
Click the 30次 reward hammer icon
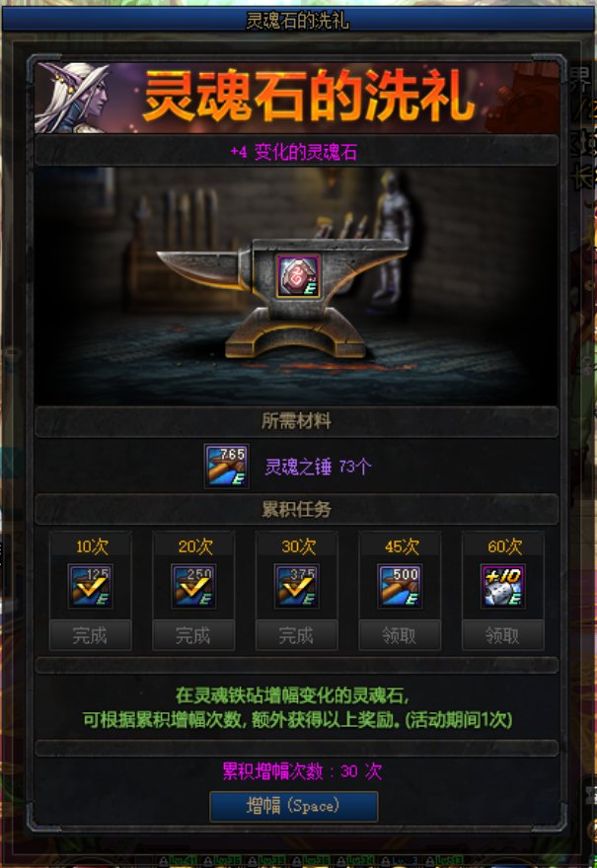[x=297, y=586]
